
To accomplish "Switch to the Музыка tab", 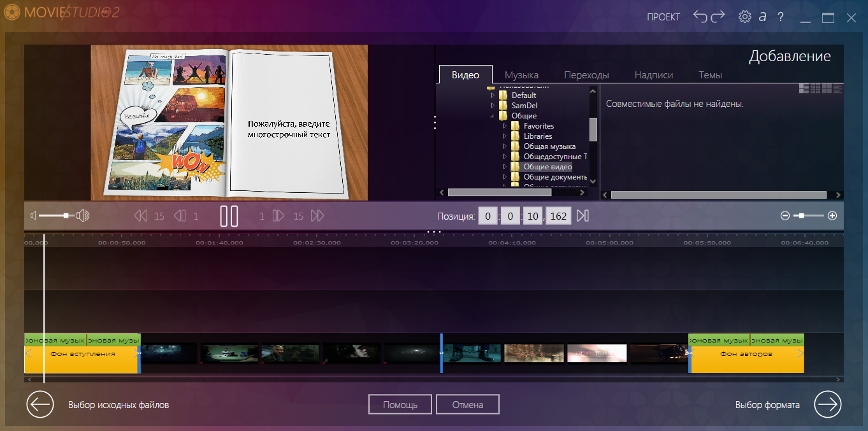I will pyautogui.click(x=521, y=75).
